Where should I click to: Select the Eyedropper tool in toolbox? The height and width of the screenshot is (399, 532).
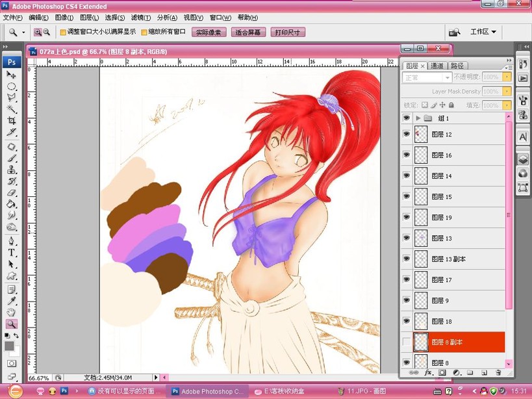pyautogui.click(x=12, y=301)
